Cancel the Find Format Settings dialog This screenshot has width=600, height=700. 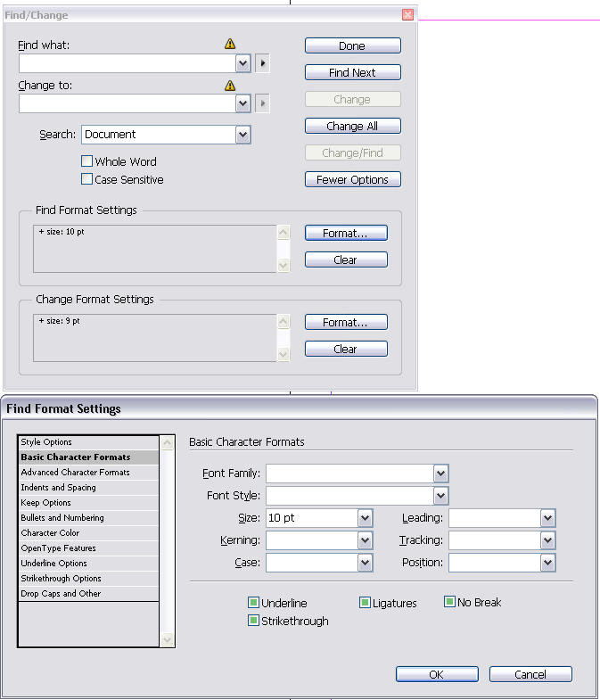530,674
